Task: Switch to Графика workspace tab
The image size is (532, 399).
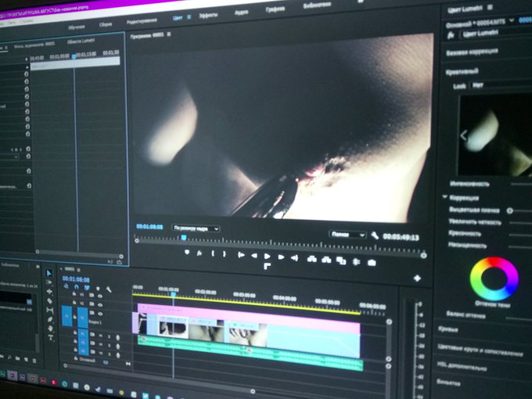Action: pyautogui.click(x=275, y=9)
